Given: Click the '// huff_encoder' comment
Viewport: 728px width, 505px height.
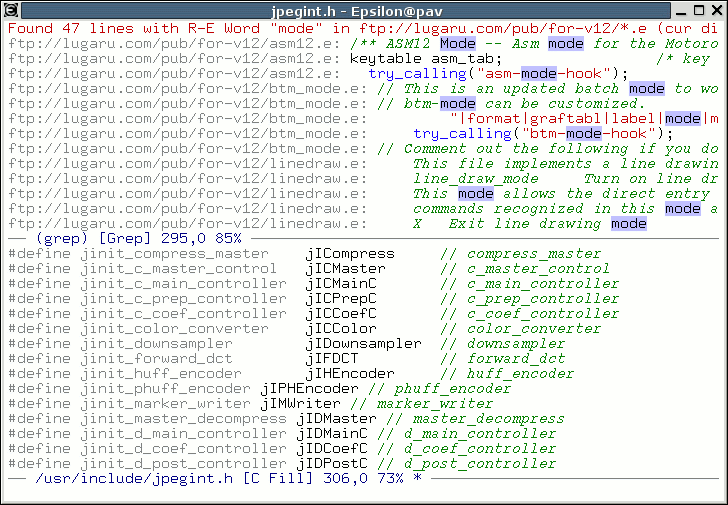Looking at the screenshot, I should click(x=507, y=373).
